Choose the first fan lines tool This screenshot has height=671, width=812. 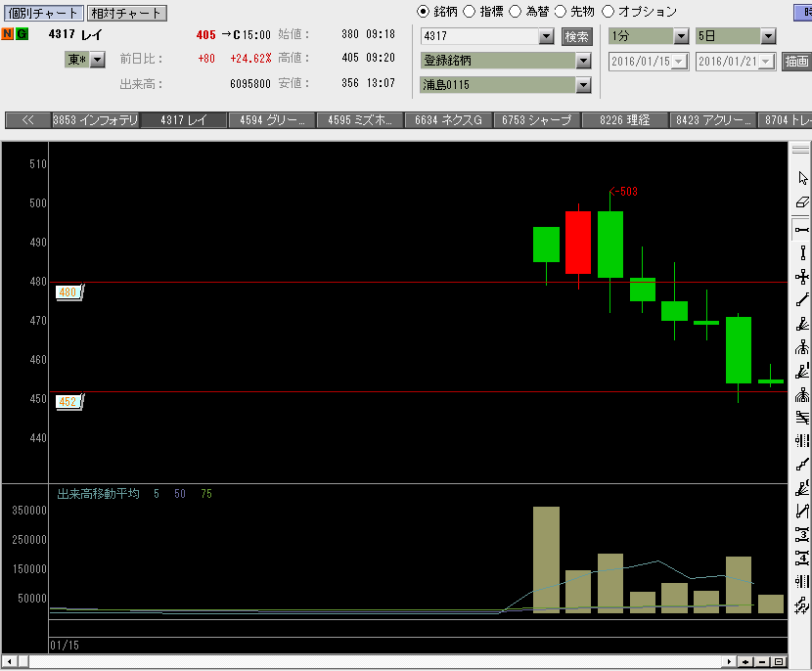802,324
